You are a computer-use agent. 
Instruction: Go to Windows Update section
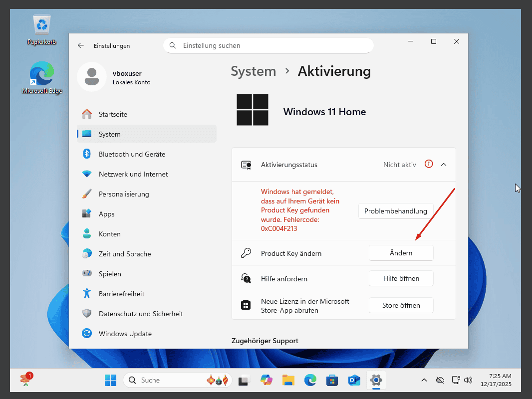(125, 334)
